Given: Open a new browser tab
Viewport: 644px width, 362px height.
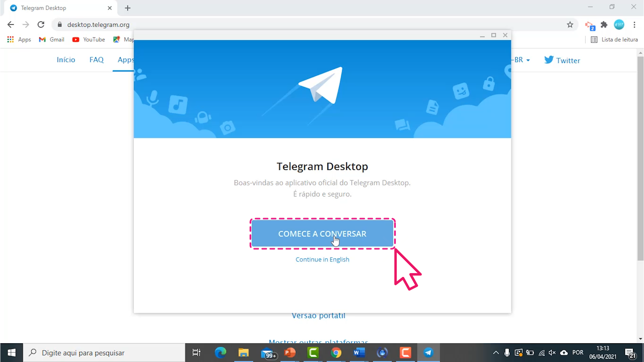Looking at the screenshot, I should (x=127, y=8).
